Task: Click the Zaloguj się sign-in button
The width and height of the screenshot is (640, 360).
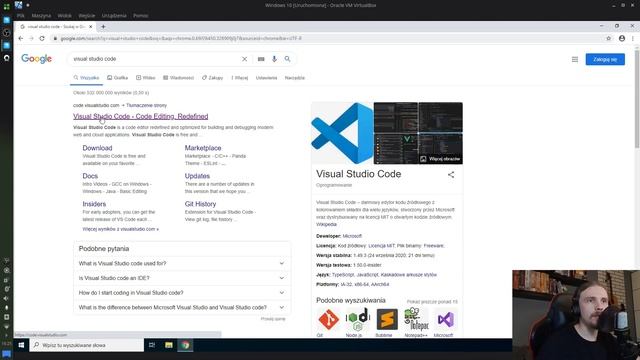Action: click(605, 59)
